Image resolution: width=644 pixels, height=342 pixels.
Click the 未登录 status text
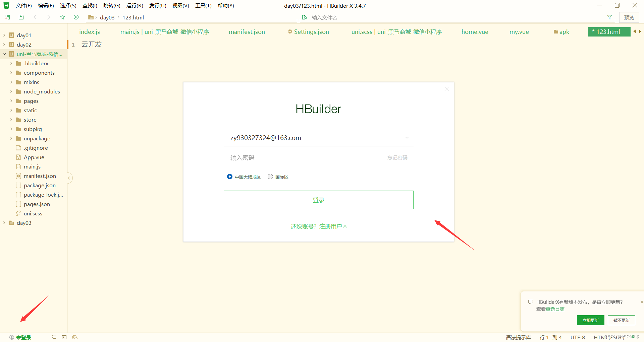23,337
